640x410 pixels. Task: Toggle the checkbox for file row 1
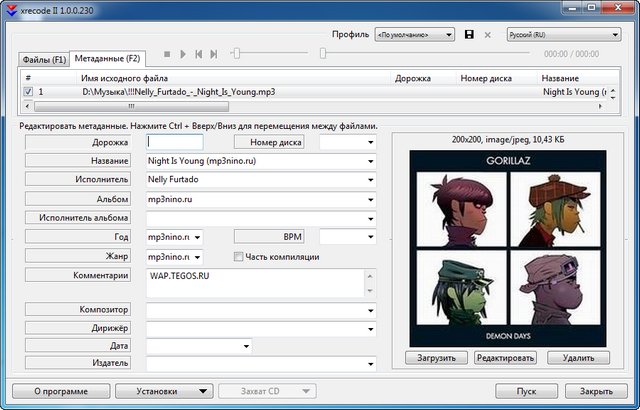[x=28, y=92]
